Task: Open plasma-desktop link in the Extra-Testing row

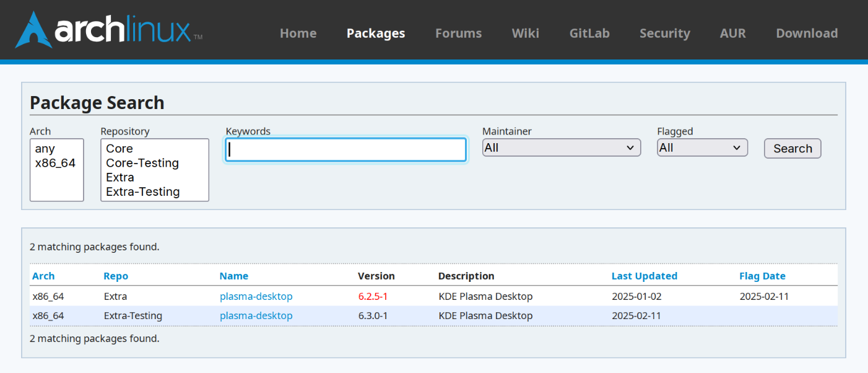Action: (x=256, y=315)
